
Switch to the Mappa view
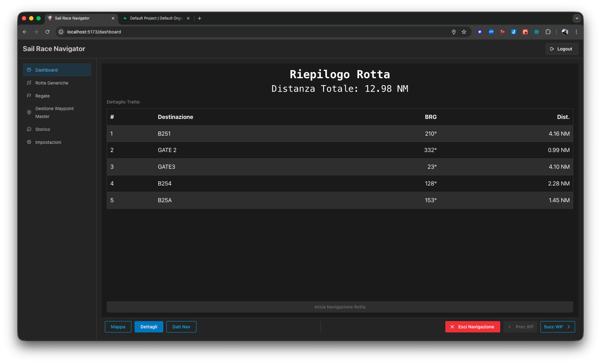click(x=118, y=327)
